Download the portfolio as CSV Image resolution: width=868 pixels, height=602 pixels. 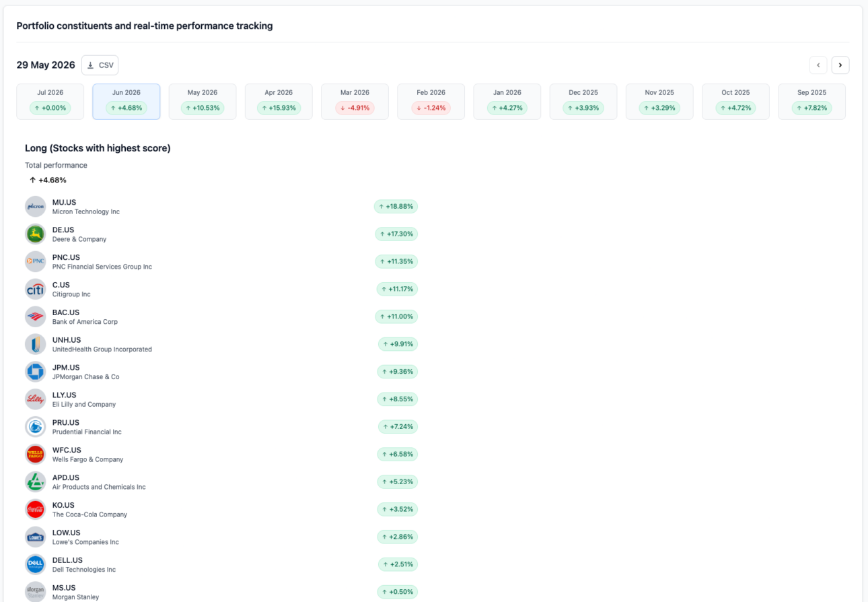click(100, 65)
